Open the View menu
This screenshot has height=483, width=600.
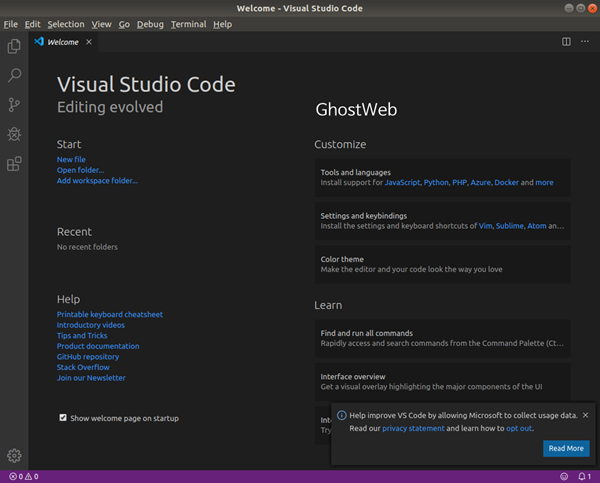[x=101, y=24]
